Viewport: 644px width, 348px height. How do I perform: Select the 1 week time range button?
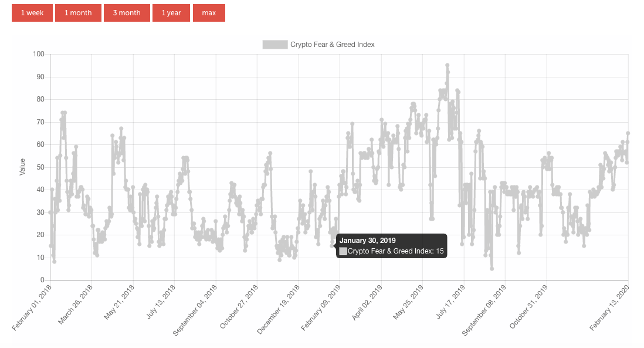point(32,12)
